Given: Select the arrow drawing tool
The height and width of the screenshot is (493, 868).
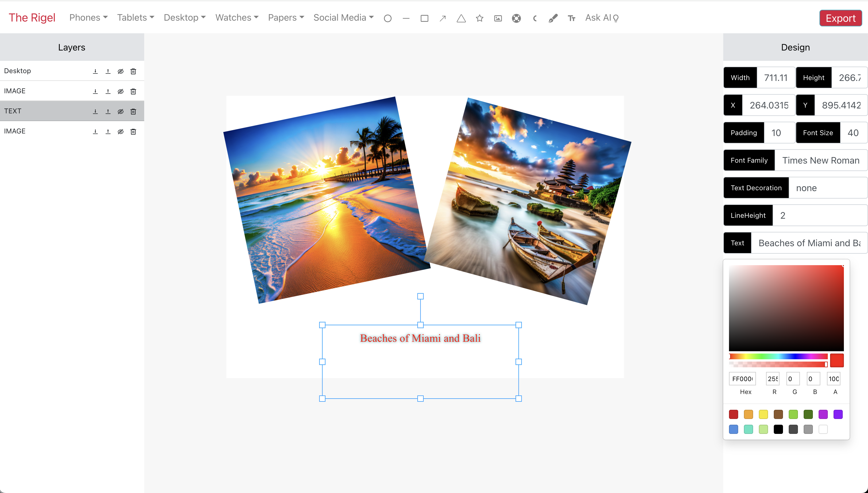Looking at the screenshot, I should pos(442,18).
